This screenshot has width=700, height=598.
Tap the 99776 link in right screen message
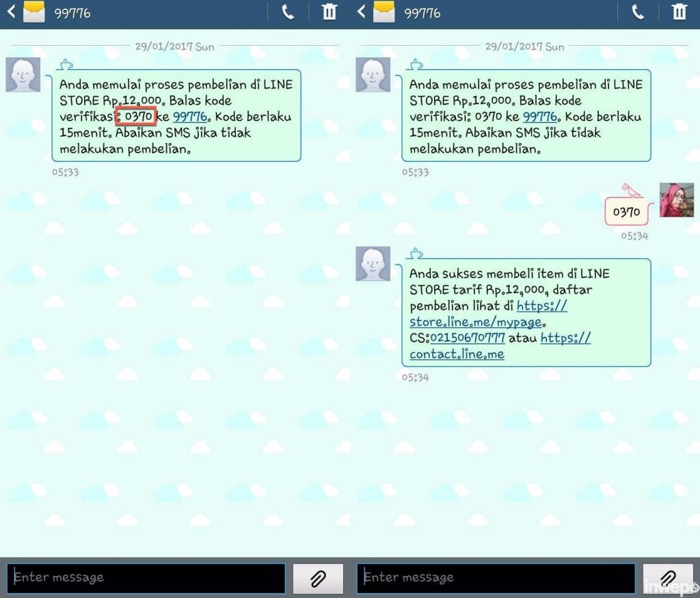[x=540, y=117]
